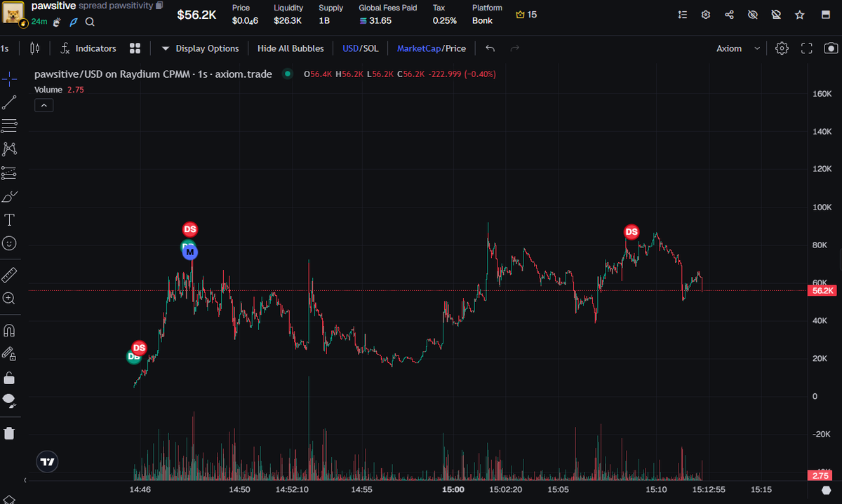This screenshot has width=842, height=504.
Task: Open chart settings gear in toolbar
Action: coord(782,48)
